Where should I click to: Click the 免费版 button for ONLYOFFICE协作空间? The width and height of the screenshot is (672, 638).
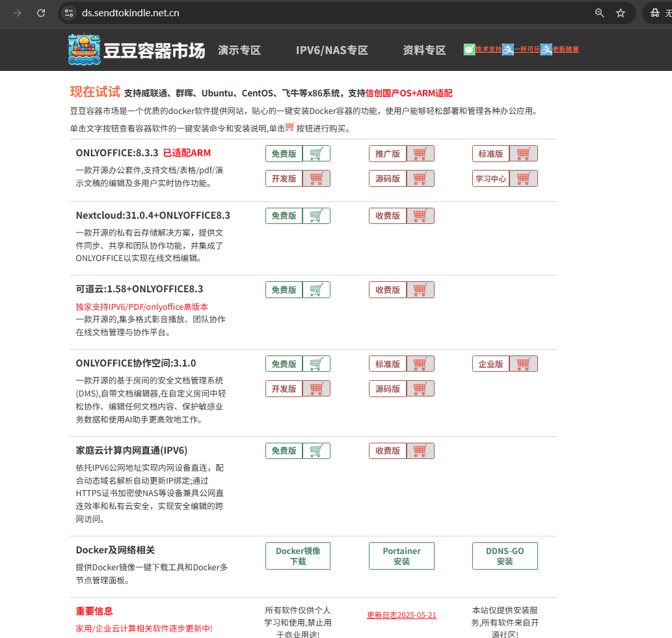pyautogui.click(x=284, y=364)
